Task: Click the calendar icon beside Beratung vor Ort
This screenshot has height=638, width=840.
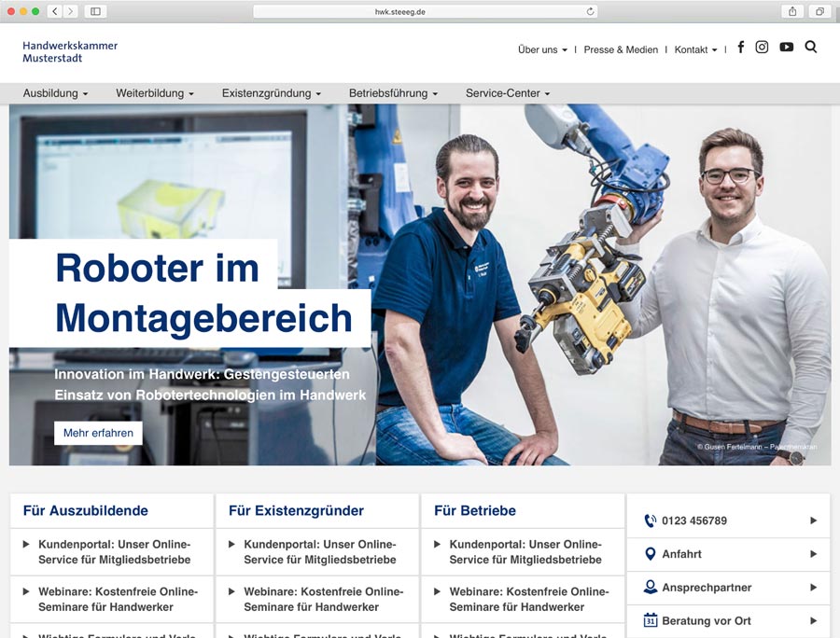Action: pyautogui.click(x=650, y=620)
